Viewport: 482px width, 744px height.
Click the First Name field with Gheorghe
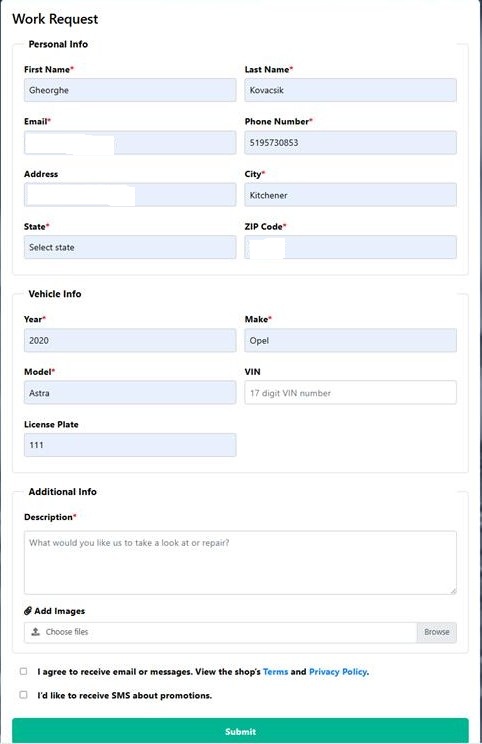click(130, 90)
